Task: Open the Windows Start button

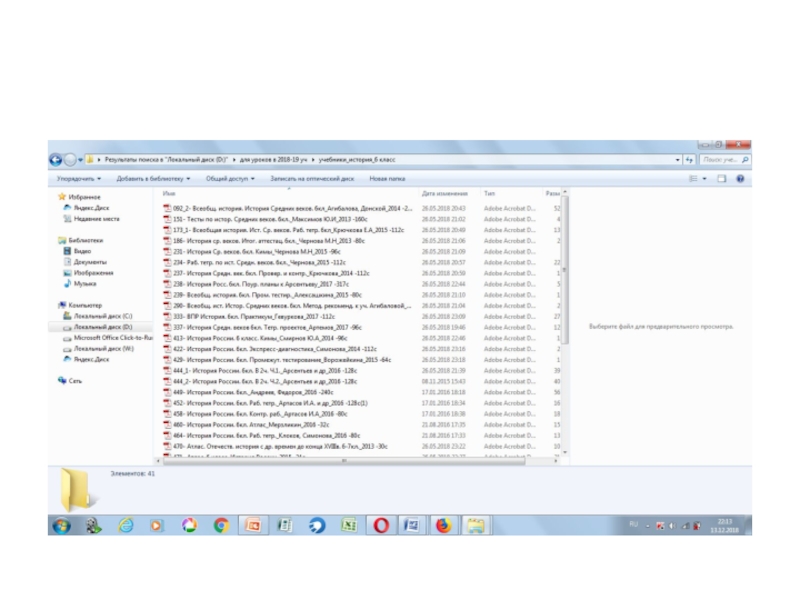Action: pyautogui.click(x=62, y=526)
